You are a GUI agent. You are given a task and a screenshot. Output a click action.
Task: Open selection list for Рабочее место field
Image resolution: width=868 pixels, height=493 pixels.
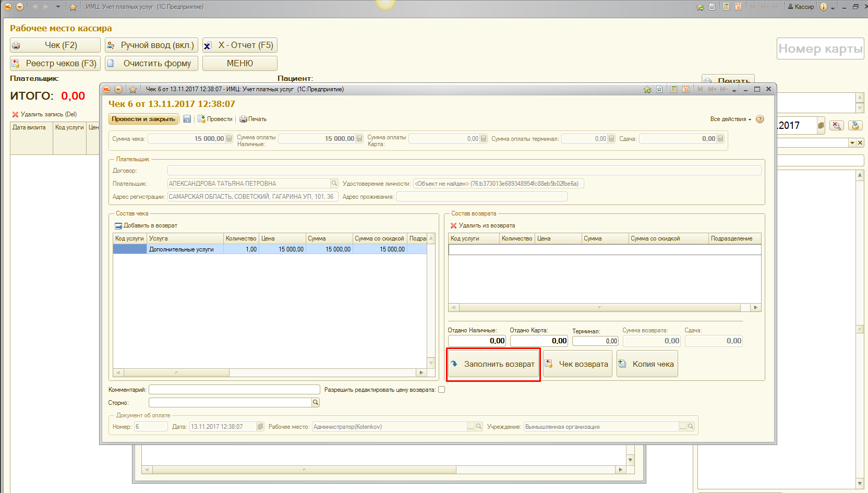[x=471, y=427]
